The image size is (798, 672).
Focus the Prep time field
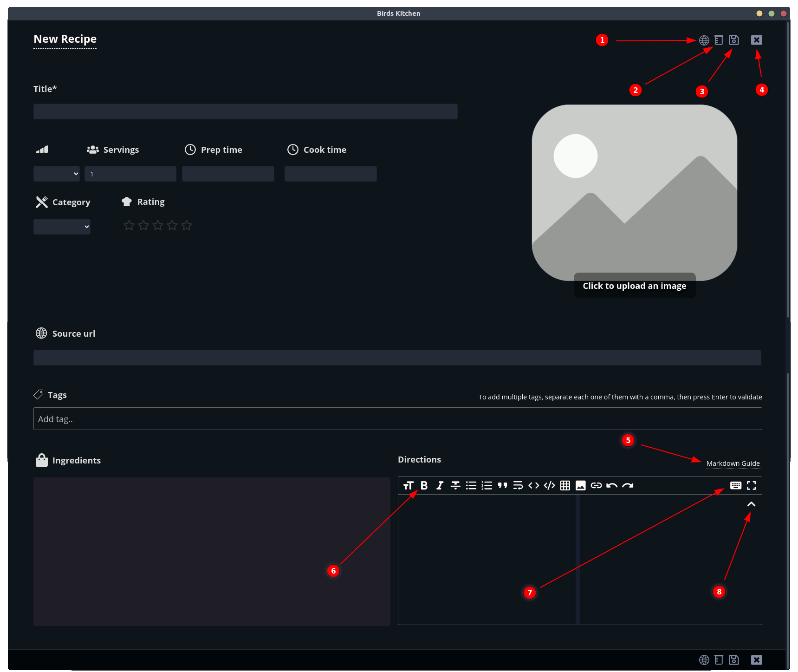coord(228,174)
